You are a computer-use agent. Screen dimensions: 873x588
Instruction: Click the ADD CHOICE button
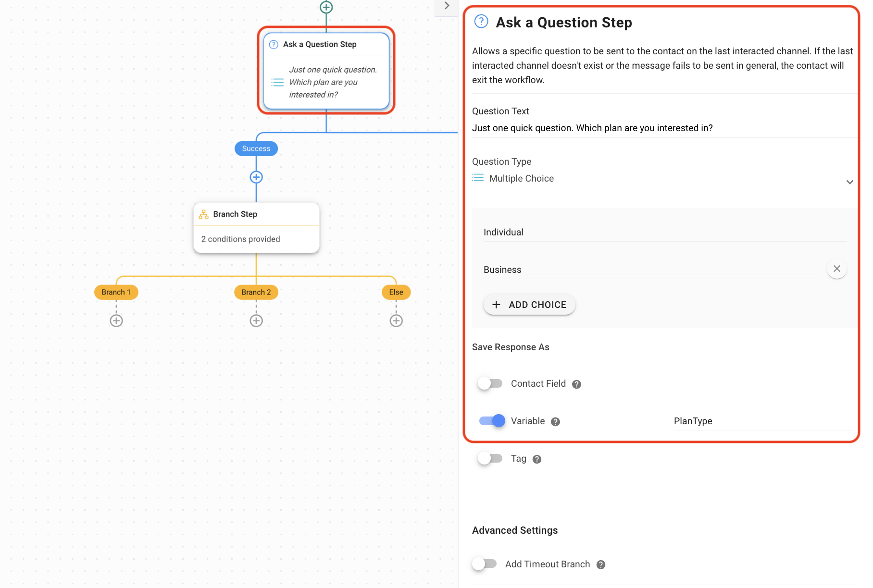[529, 305]
